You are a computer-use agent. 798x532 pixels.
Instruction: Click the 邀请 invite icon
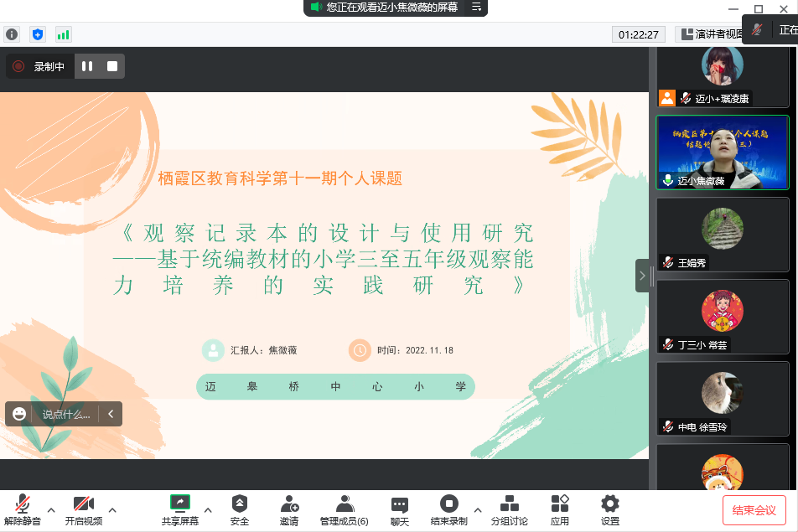(x=289, y=510)
